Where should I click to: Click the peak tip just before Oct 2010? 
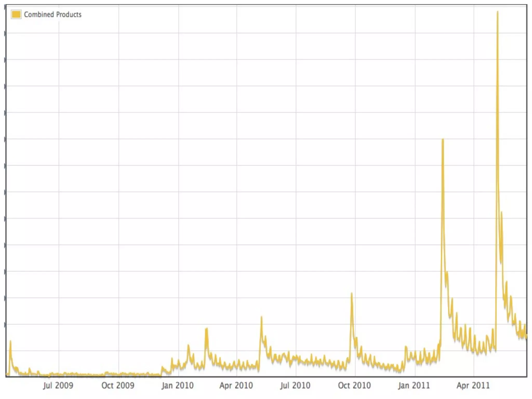click(352, 294)
